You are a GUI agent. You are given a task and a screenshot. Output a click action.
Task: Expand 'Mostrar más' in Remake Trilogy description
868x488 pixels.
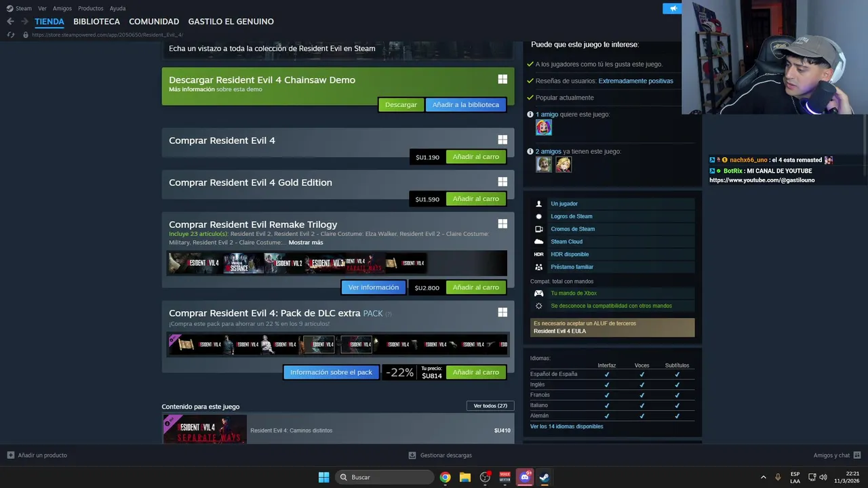[306, 242]
